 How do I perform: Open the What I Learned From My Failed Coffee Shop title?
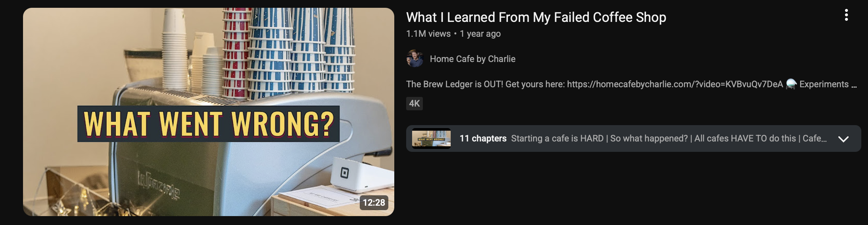pyautogui.click(x=536, y=17)
